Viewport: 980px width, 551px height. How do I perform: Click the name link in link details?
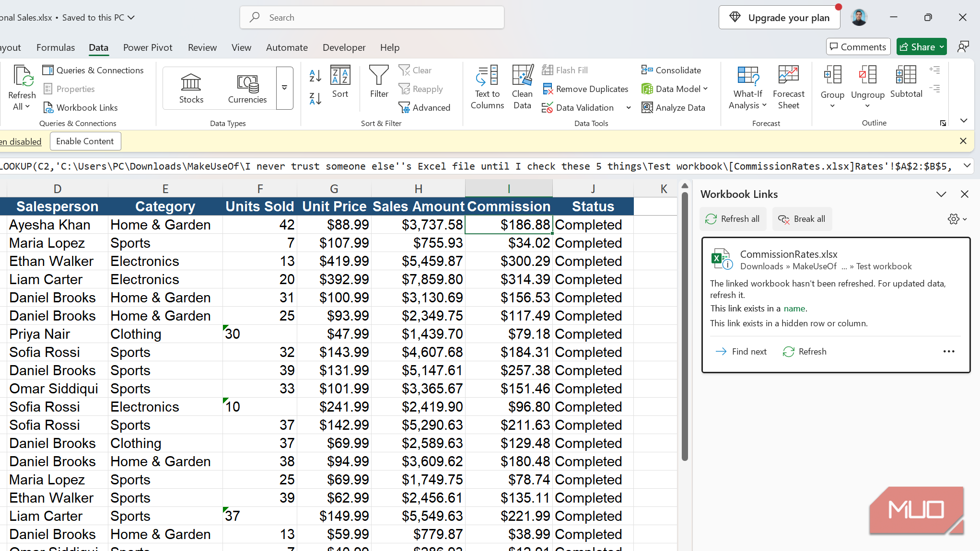point(794,309)
